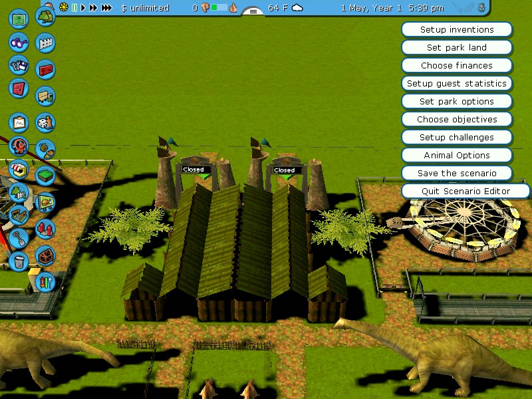Select the shovel terrain tool

click(x=19, y=236)
